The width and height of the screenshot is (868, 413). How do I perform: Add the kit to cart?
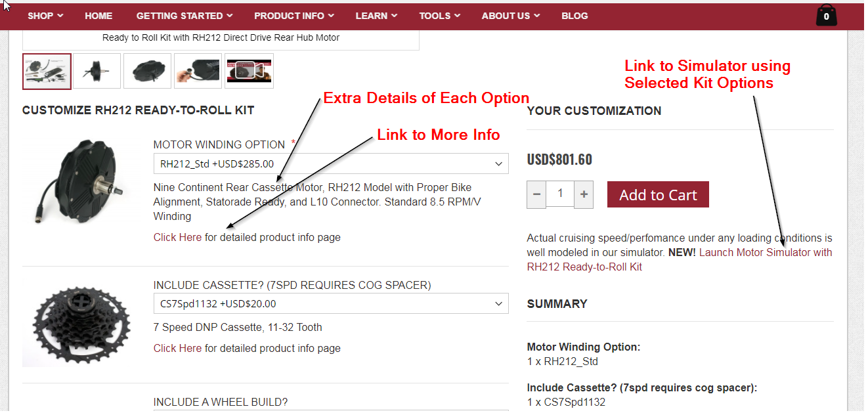click(658, 194)
